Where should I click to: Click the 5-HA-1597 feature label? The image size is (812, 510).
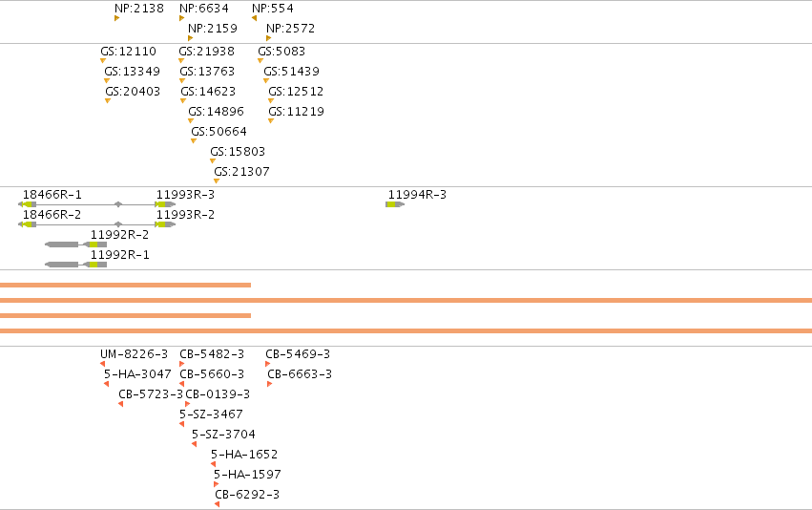[247, 475]
